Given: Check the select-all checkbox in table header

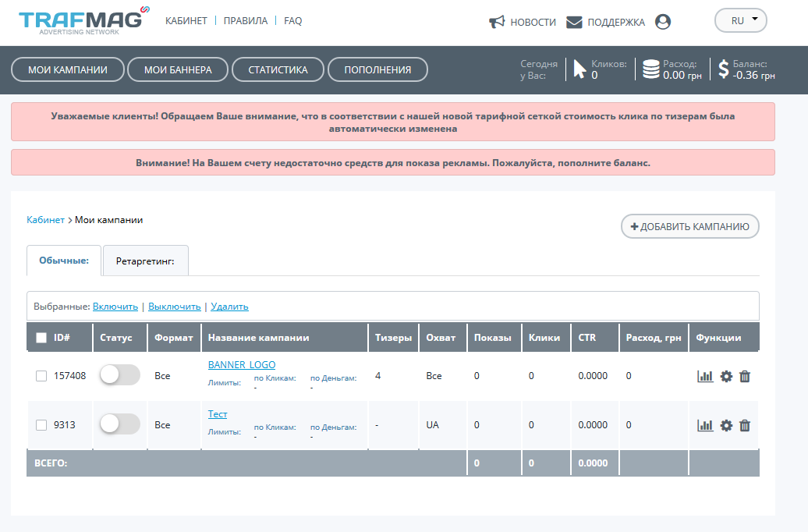Looking at the screenshot, I should point(41,338).
